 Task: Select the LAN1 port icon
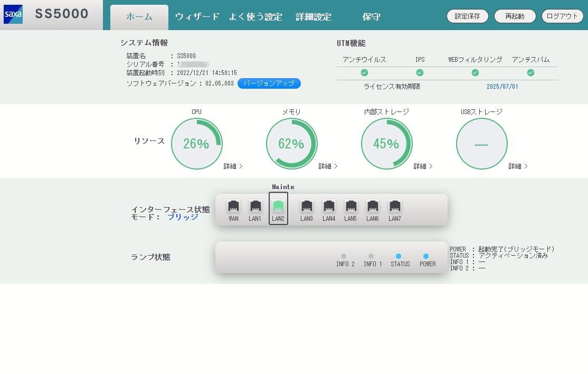pos(255,206)
